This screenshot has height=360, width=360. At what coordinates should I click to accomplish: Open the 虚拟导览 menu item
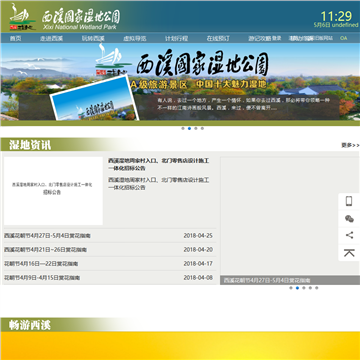pos(135,38)
